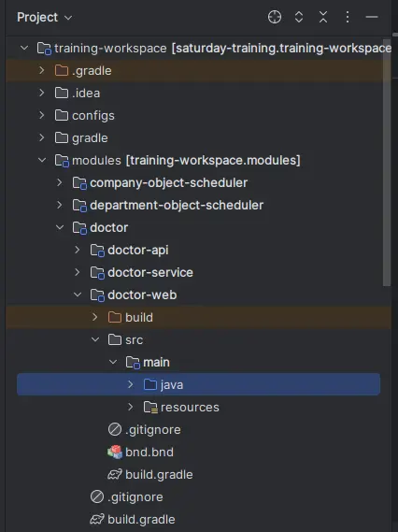Select the company-object-scheduler module
The height and width of the screenshot is (532, 398).
click(168, 183)
